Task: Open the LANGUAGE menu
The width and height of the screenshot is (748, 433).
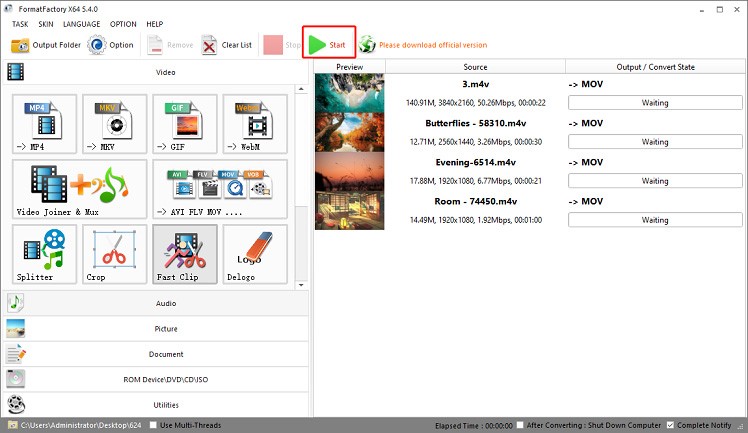Action: click(82, 24)
